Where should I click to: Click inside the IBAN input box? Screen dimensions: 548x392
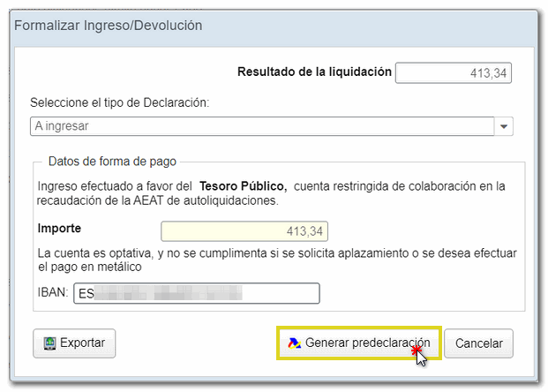pyautogui.click(x=196, y=293)
